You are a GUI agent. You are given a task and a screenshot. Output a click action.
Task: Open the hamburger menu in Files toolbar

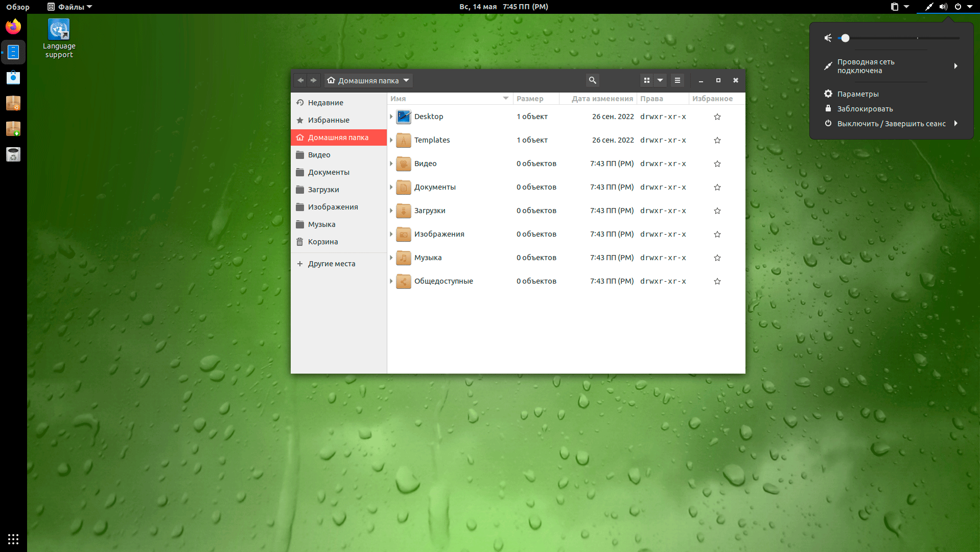677,80
